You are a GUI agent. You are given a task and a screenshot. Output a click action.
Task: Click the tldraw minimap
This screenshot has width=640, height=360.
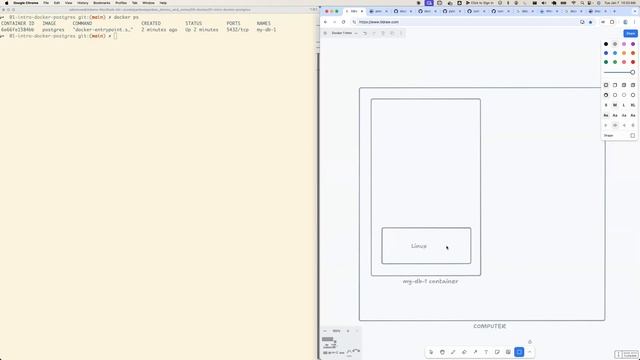click(340, 345)
